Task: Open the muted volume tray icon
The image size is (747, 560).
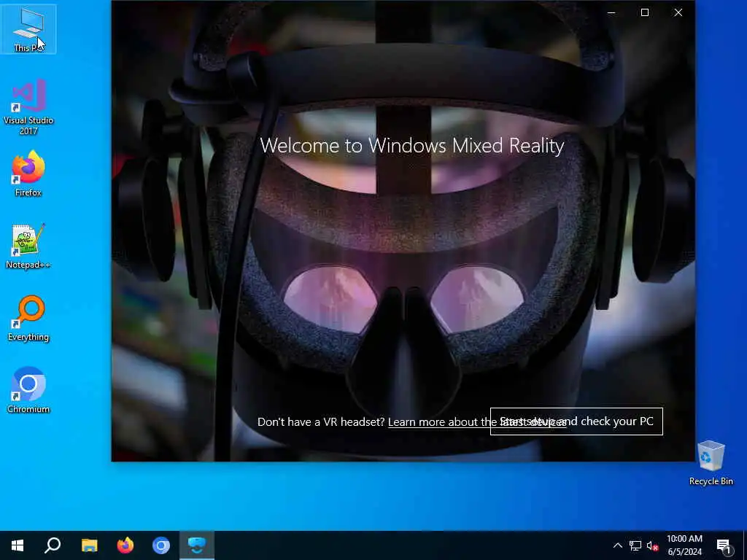Action: pos(652,545)
